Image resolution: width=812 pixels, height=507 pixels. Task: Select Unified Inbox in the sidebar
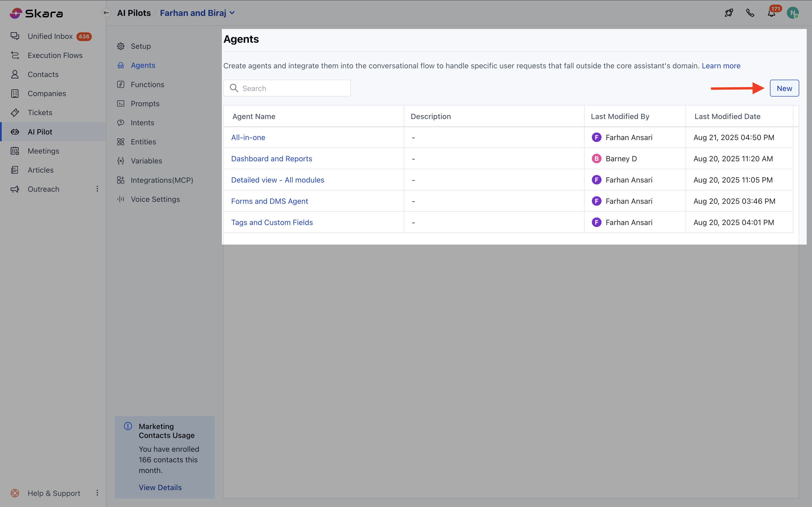point(50,36)
